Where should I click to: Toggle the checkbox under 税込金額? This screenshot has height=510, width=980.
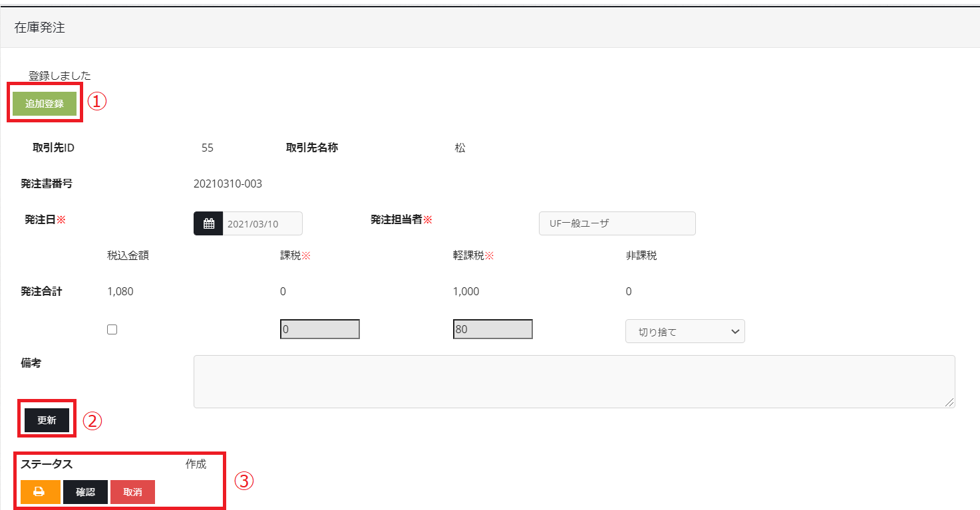(112, 330)
